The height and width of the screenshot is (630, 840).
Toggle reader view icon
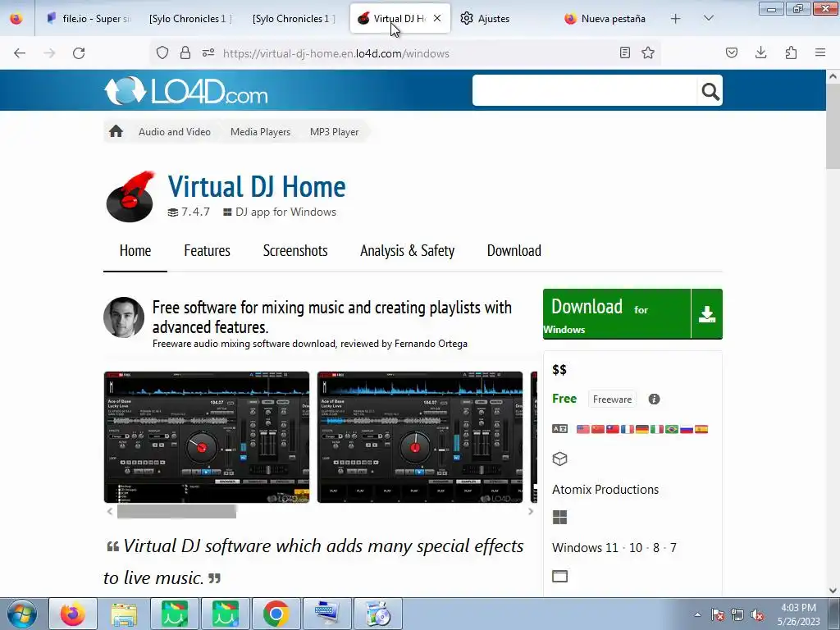pos(624,53)
